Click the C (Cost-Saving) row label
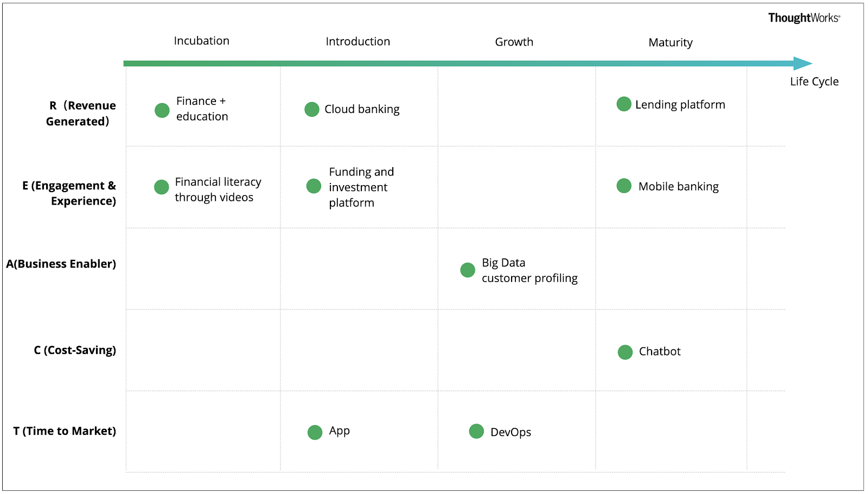868x494 pixels. tap(75, 350)
